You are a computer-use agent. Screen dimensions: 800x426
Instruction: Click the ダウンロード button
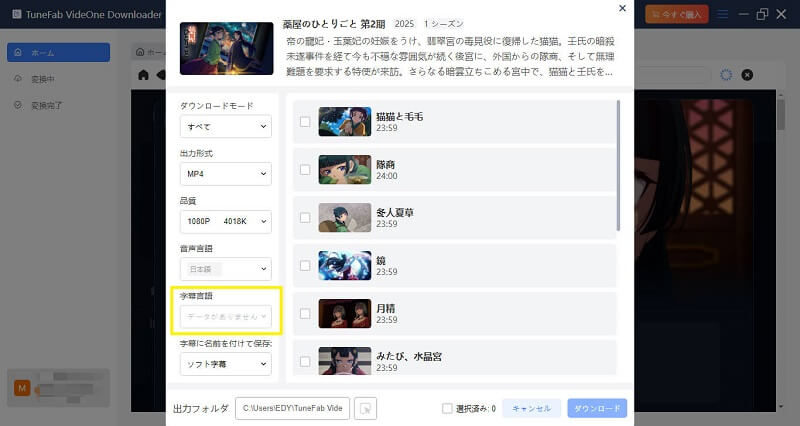(x=597, y=408)
